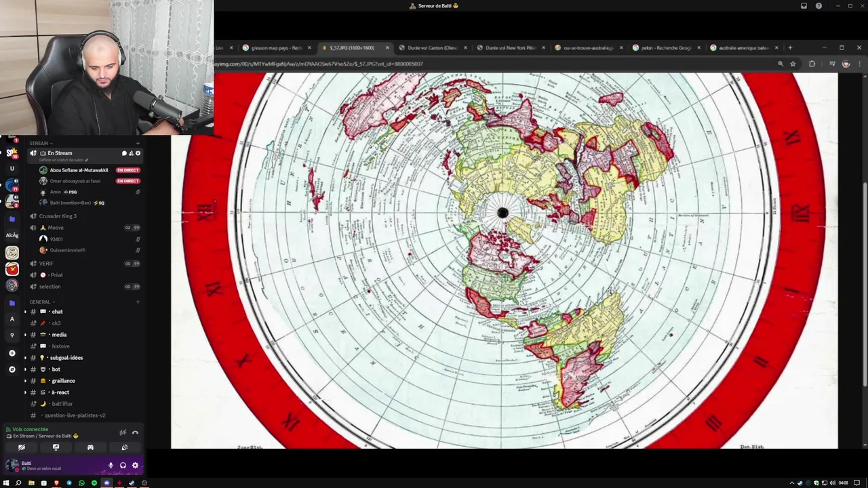Join the Moove voice channel
Image resolution: width=868 pixels, height=488 pixels.
point(85,228)
